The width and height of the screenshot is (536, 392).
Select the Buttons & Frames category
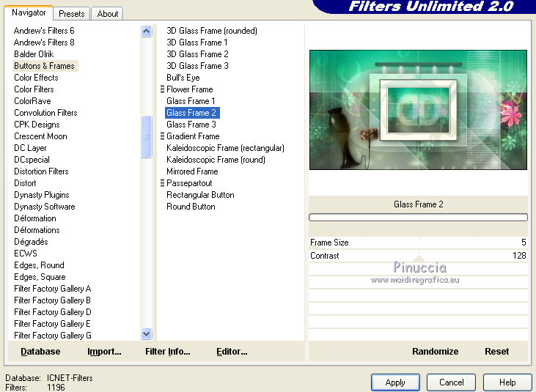tap(44, 65)
